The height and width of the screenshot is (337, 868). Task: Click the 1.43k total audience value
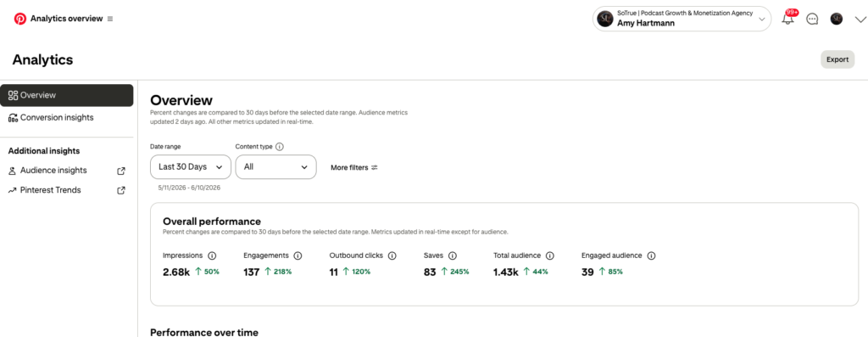coord(506,272)
